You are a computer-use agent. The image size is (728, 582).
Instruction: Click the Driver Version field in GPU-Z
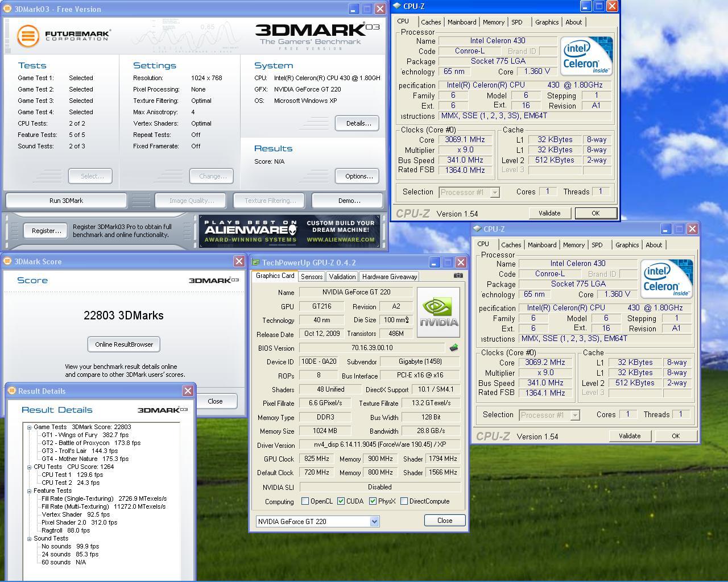[380, 445]
